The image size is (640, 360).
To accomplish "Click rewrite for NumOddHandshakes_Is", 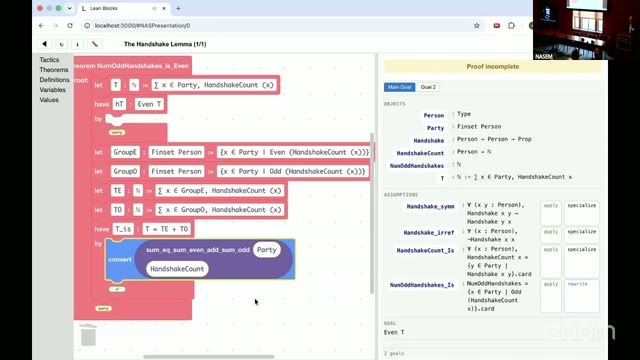I will (x=582, y=296).
